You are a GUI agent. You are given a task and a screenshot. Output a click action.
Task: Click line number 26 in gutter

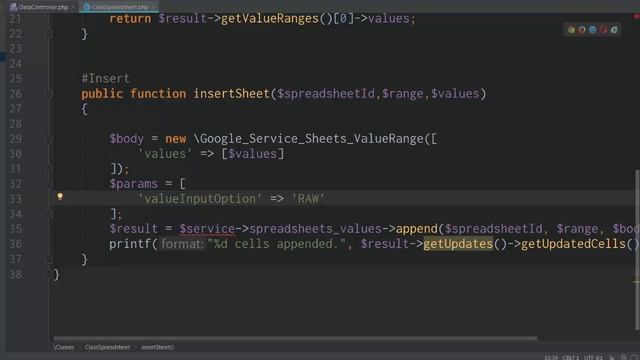coord(16,94)
